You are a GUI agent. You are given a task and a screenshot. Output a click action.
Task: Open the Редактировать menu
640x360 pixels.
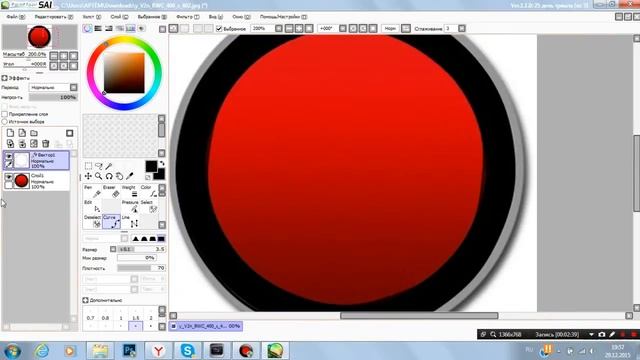coord(54,17)
